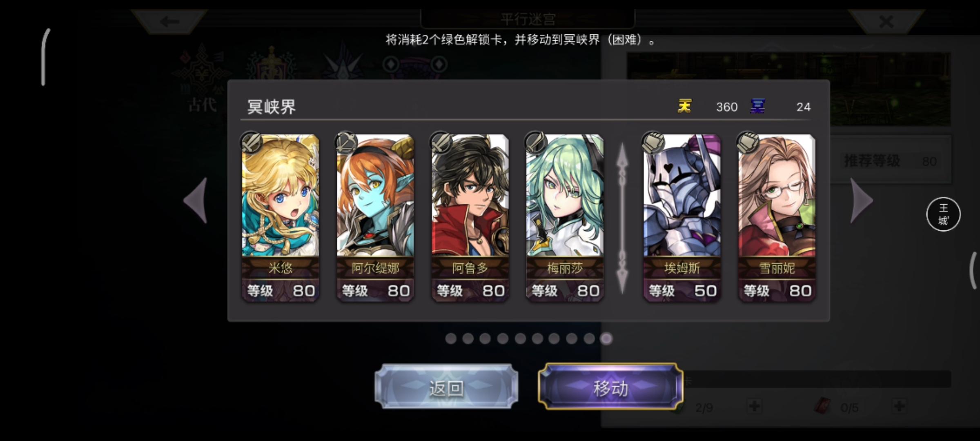The image size is (980, 441).
Task: Click the 返回 button to go back
Action: 446,387
